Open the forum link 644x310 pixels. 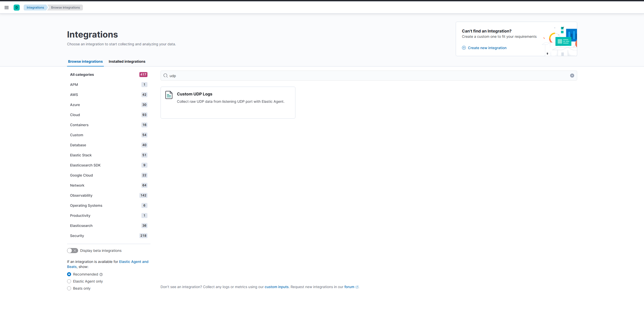coord(349,287)
